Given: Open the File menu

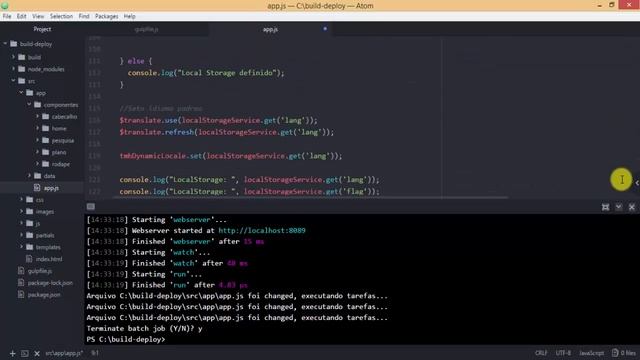Looking at the screenshot, I should tap(7, 16).
